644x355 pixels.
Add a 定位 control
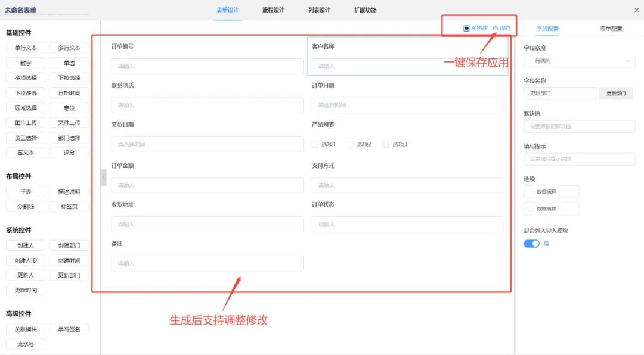point(69,108)
